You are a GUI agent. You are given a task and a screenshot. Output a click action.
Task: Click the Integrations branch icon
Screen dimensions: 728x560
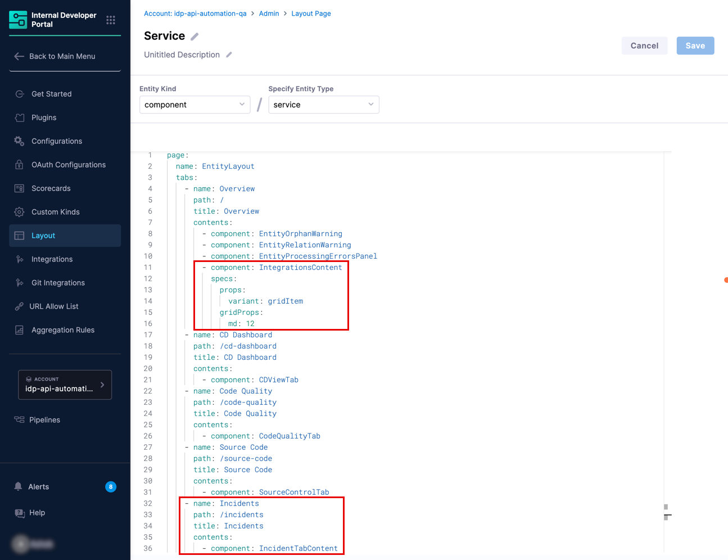pos(20,259)
